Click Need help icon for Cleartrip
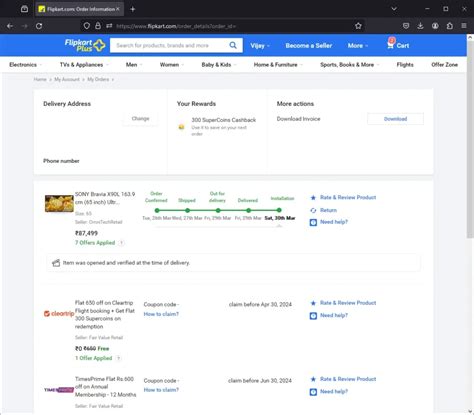 pyautogui.click(x=313, y=316)
